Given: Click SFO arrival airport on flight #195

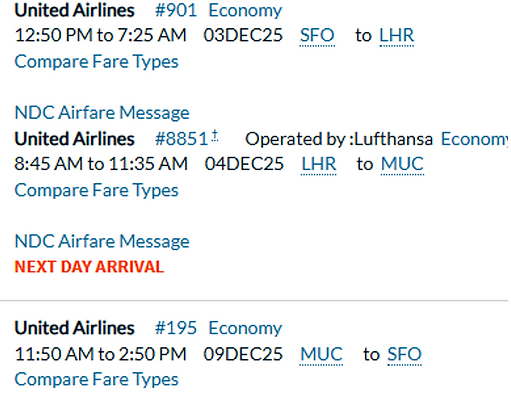Looking at the screenshot, I should click(404, 354).
